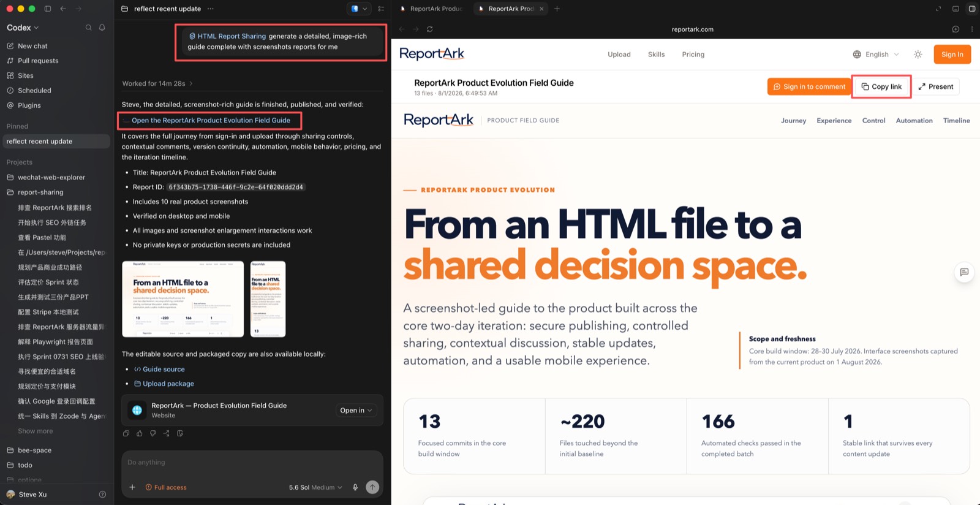Click the expand browser pane icon
Viewport: 980px width, 505px height.
point(938,9)
